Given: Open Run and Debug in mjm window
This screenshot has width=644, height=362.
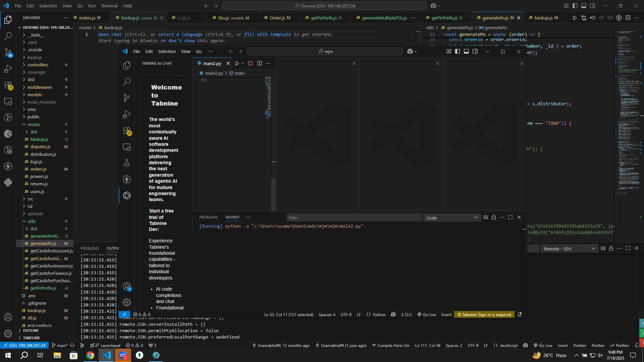Looking at the screenshot, I should (x=127, y=114).
